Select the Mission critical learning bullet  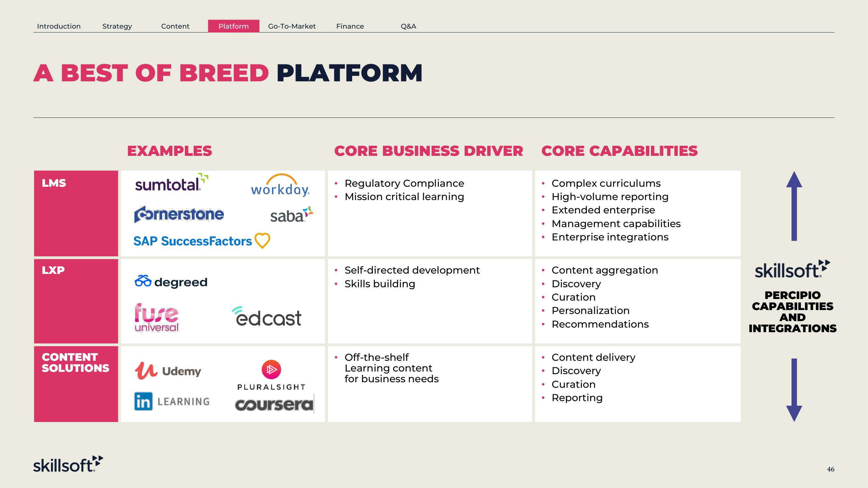click(404, 197)
